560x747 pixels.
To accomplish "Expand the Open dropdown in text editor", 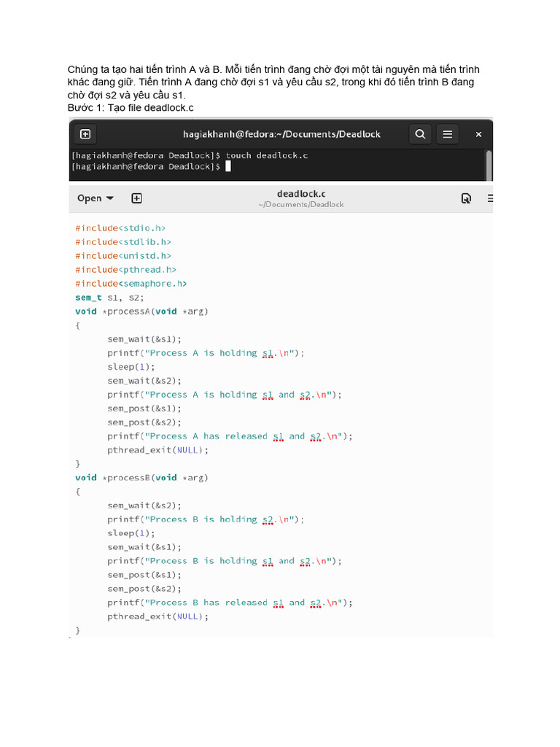I will (x=96, y=198).
